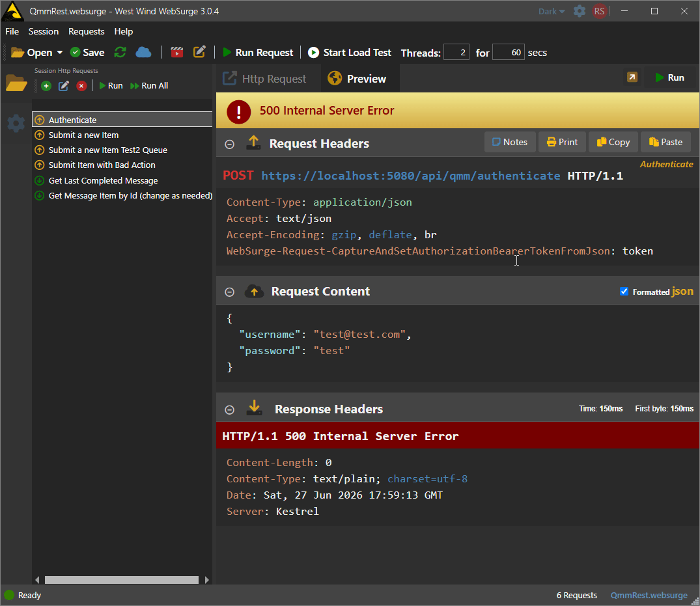
Task: Paste a request from clipboard
Action: (x=665, y=142)
